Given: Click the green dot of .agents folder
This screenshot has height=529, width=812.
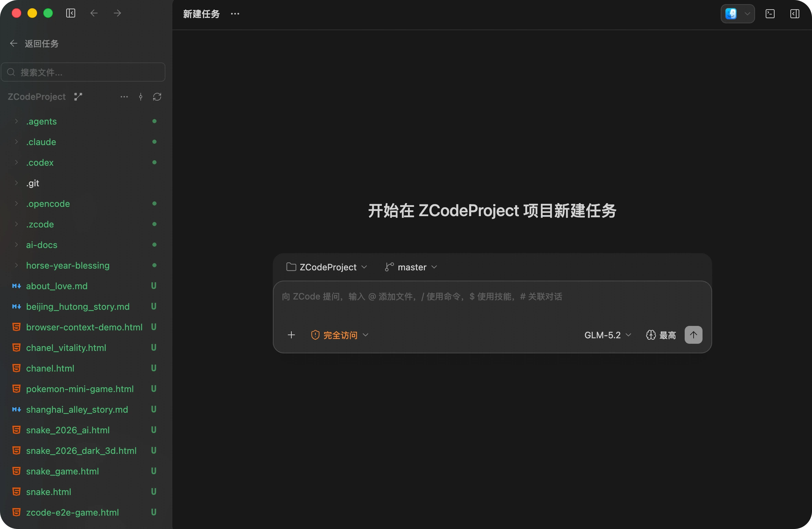Looking at the screenshot, I should point(154,121).
